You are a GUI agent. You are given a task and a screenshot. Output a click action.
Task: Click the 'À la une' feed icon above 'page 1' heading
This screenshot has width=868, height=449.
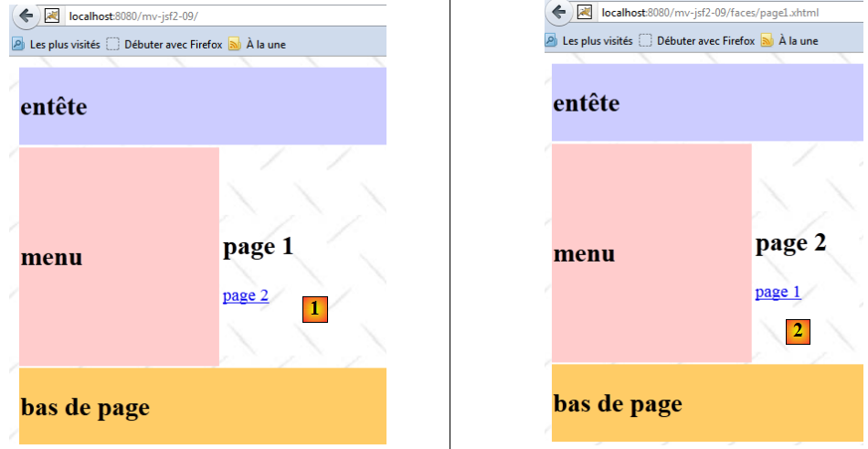pyautogui.click(x=234, y=43)
